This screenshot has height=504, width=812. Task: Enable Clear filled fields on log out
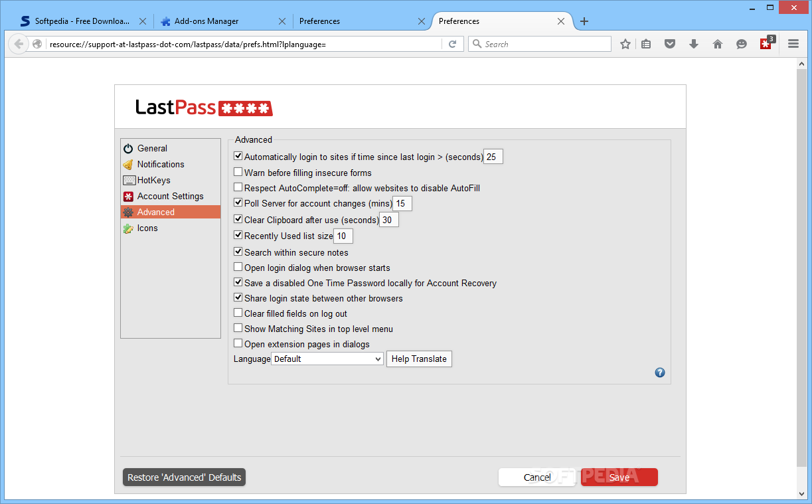tap(238, 313)
